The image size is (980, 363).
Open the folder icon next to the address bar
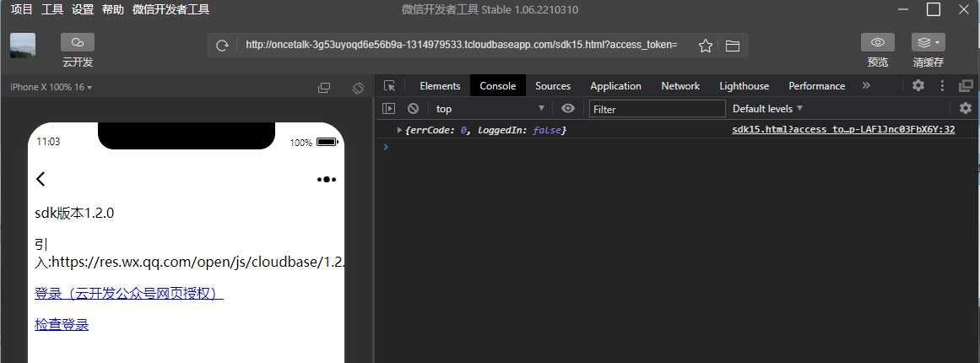tap(733, 45)
